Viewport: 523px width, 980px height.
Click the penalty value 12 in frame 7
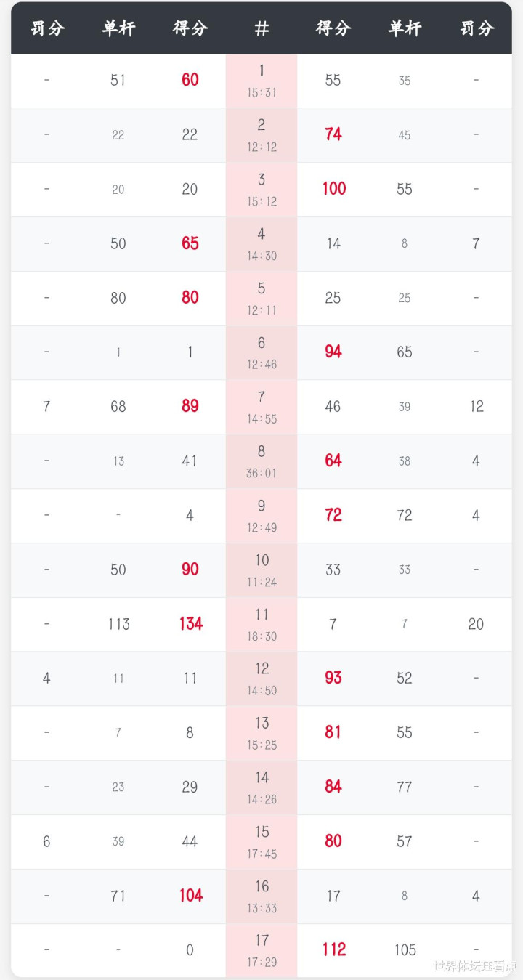tap(476, 406)
